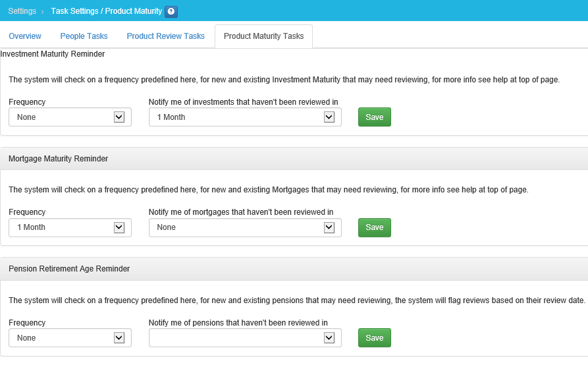Click the Pension Retirement Age Reminder header

click(69, 269)
